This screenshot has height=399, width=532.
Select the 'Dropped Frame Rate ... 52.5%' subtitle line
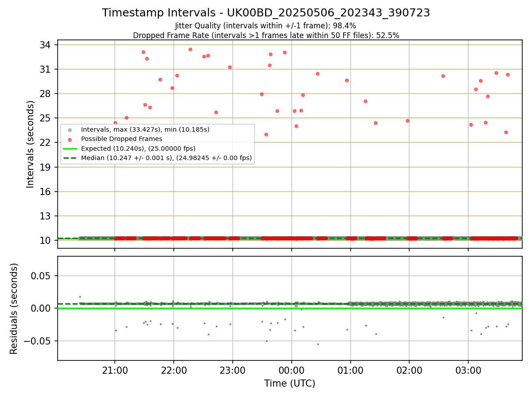(x=266, y=35)
